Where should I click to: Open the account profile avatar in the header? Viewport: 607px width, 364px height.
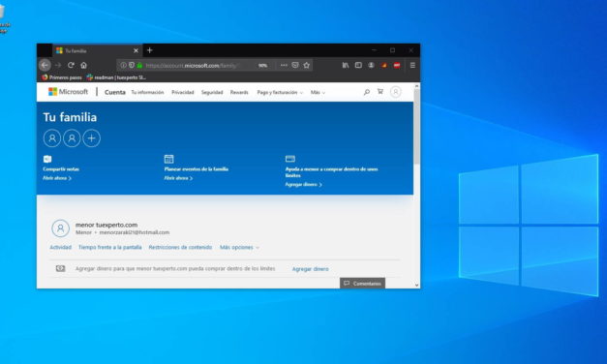(x=396, y=92)
